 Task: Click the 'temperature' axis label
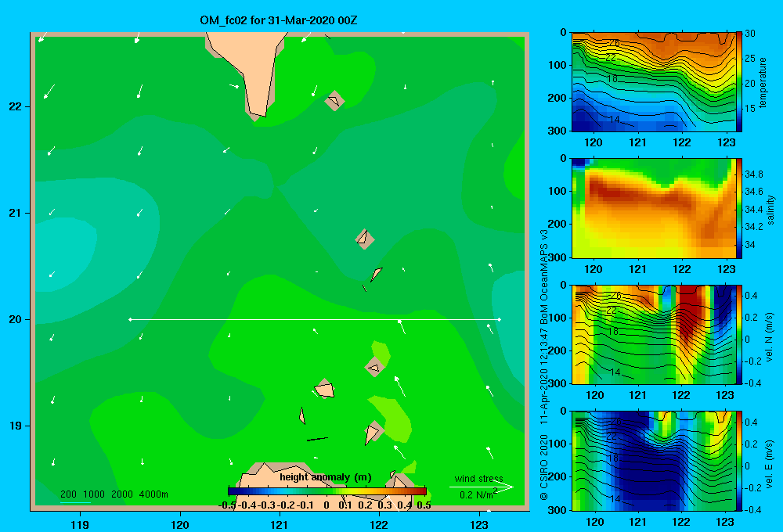763,82
